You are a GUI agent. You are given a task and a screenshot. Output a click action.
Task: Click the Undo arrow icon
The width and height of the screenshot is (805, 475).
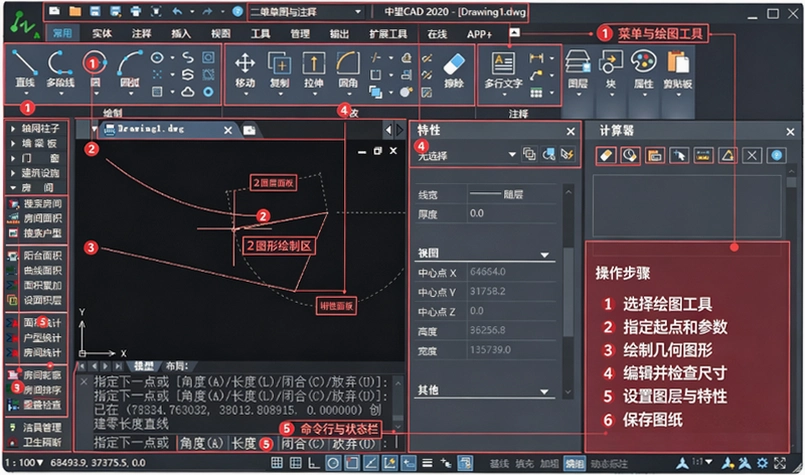[x=177, y=11]
